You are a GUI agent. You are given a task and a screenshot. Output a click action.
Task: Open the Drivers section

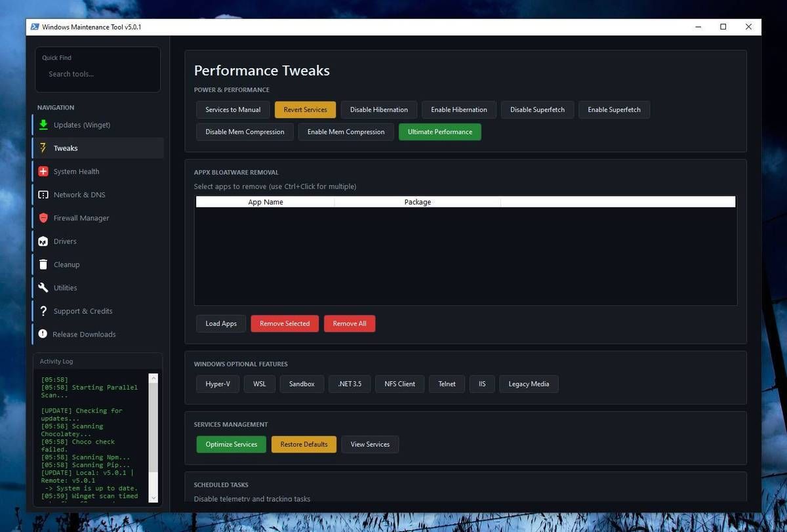pos(65,241)
